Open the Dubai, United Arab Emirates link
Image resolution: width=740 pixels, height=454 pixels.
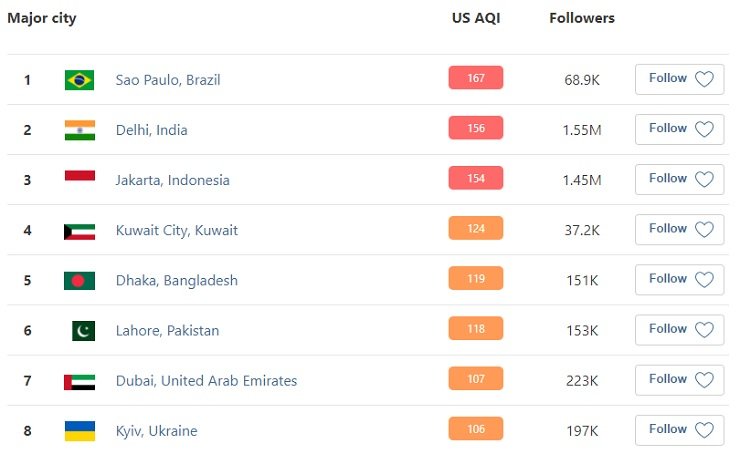coord(206,381)
